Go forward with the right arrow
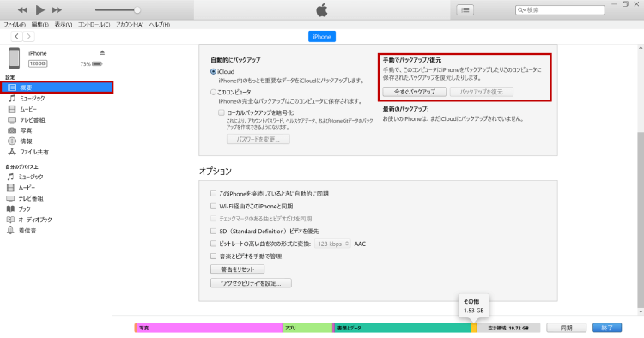The width and height of the screenshot is (644, 338). click(28, 37)
